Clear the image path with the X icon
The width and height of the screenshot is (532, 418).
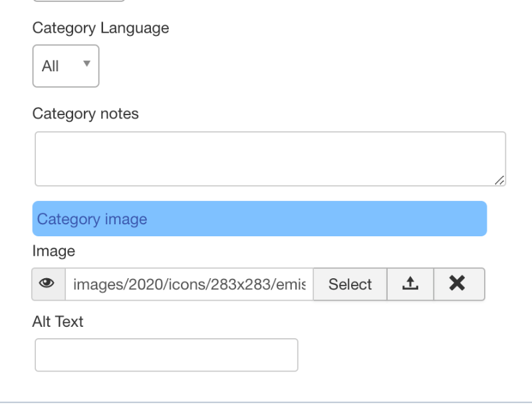[x=459, y=284]
